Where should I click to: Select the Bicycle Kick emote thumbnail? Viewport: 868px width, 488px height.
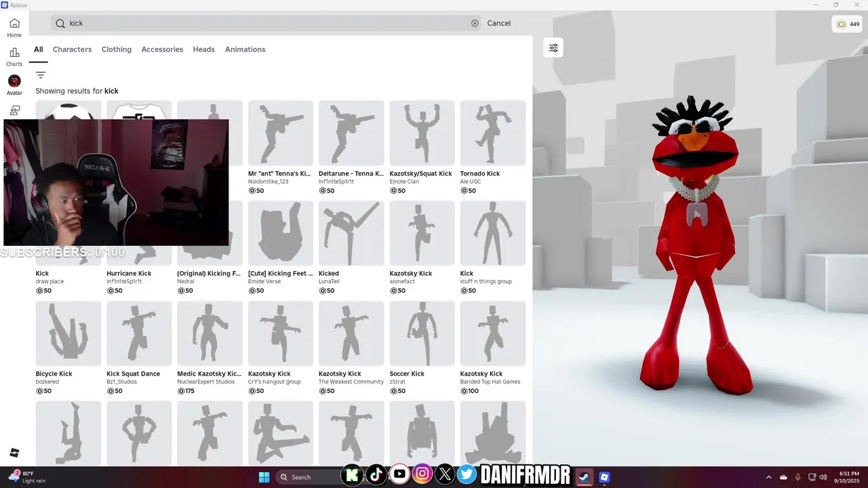(68, 333)
